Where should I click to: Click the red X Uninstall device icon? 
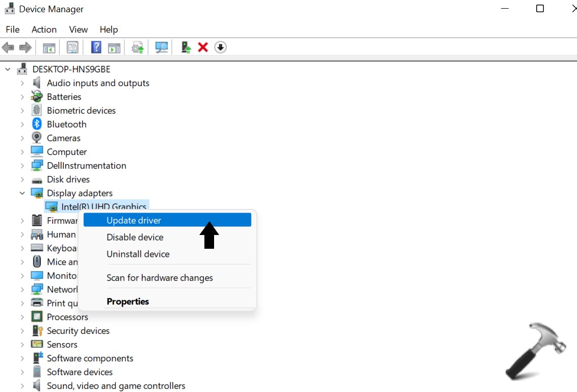pos(203,47)
